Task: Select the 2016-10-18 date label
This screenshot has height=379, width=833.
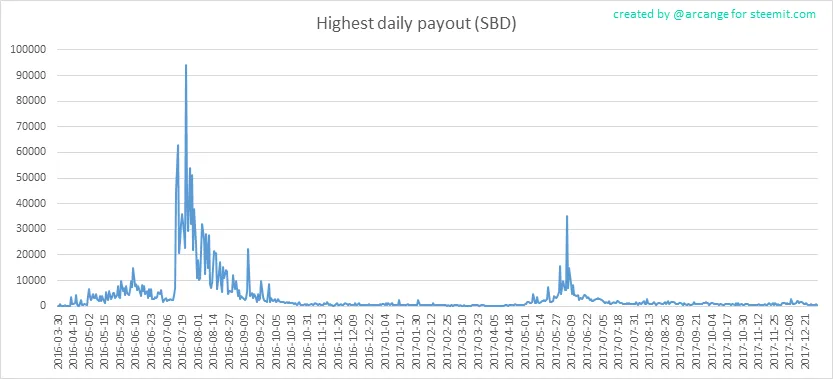Action: click(x=291, y=341)
